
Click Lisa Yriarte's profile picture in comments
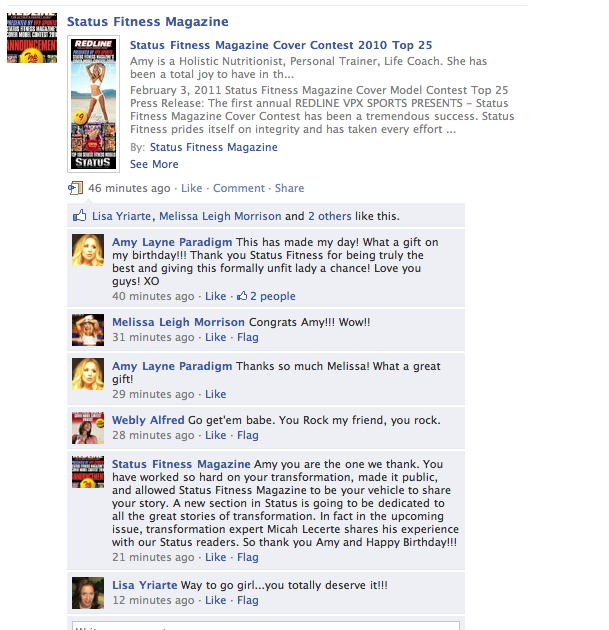[x=88, y=593]
